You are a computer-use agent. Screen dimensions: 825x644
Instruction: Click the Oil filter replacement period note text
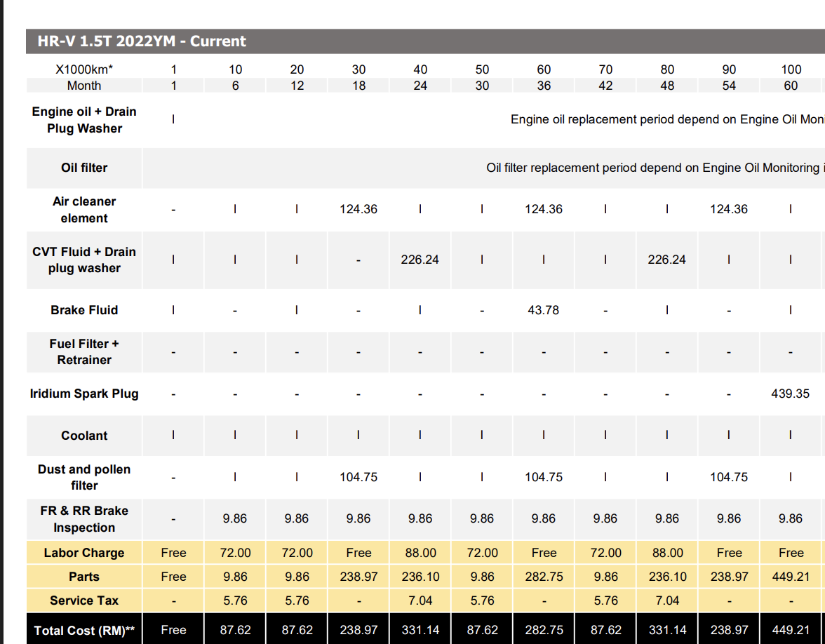tap(652, 168)
